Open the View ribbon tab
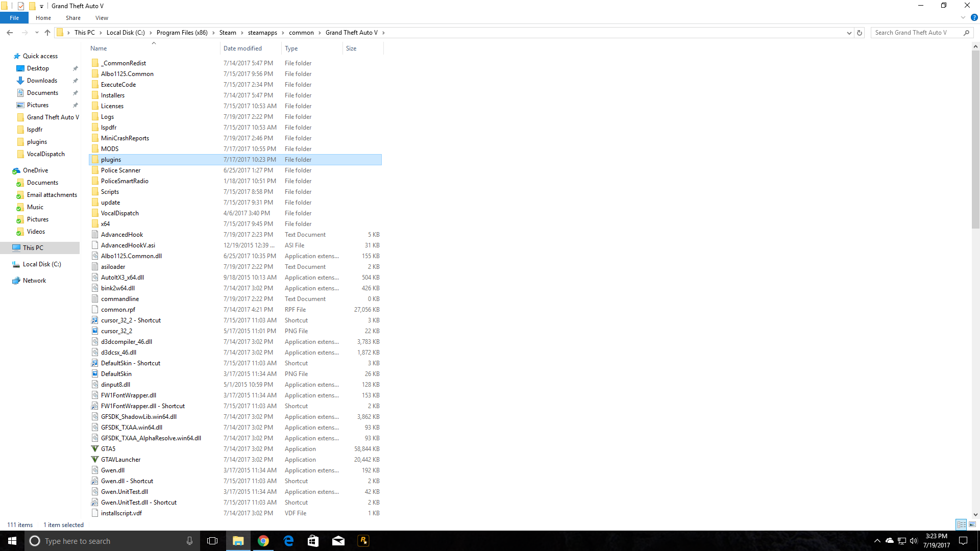This screenshot has width=980, height=551. tap(102, 18)
